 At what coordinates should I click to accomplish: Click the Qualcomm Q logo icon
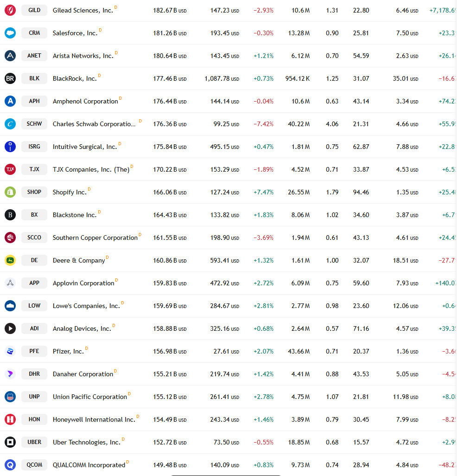click(10, 465)
